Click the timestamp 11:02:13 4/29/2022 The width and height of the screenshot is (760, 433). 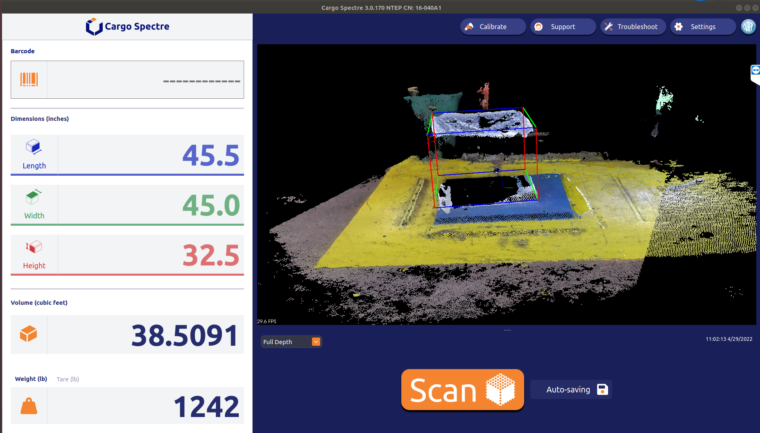[x=729, y=339]
